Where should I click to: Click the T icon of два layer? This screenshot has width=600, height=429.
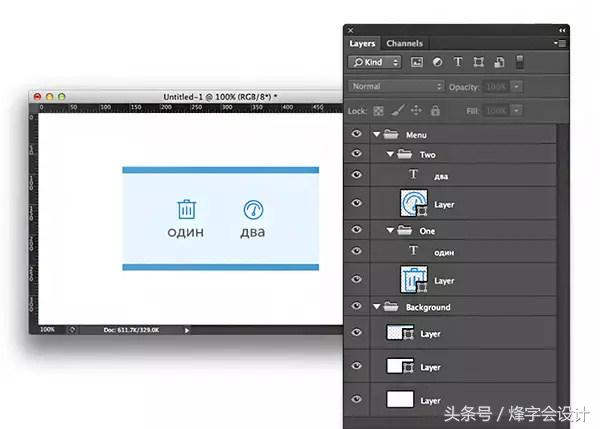pos(413,175)
